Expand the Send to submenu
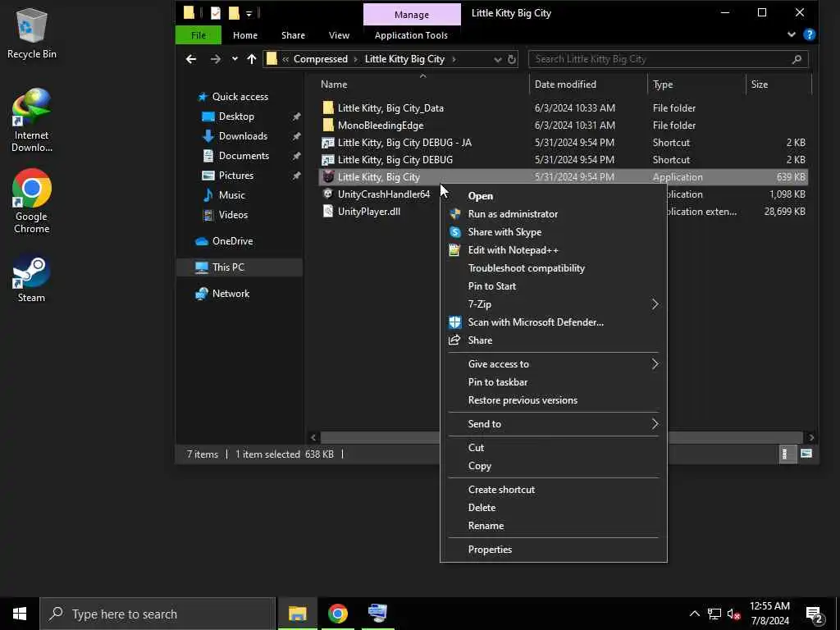 (x=554, y=424)
